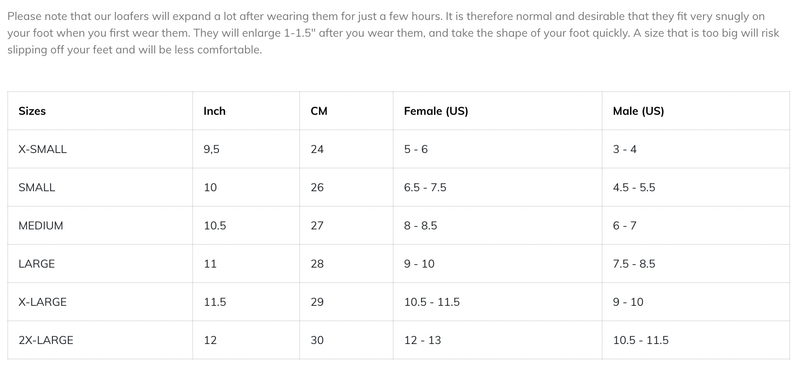Select the MEDIUM size label
This screenshot has width=800, height=379.
click(41, 225)
